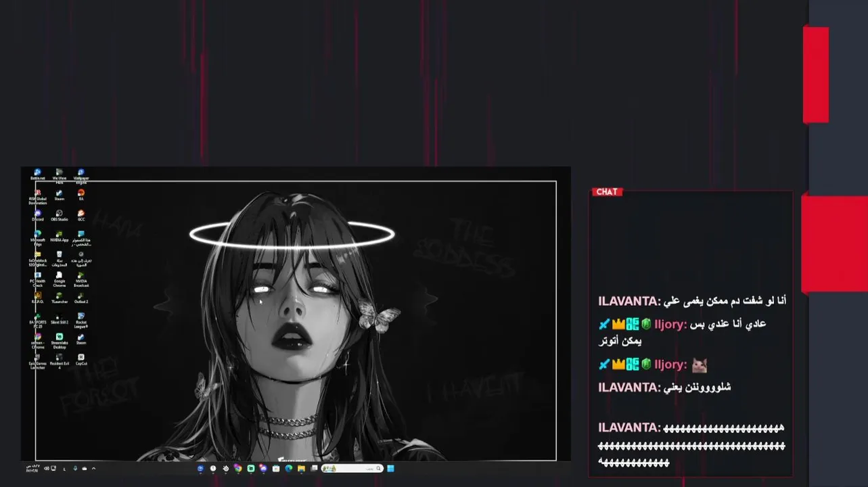Open the Microsoft Edge desktop shortcut
The width and height of the screenshot is (868, 487).
click(x=37, y=237)
